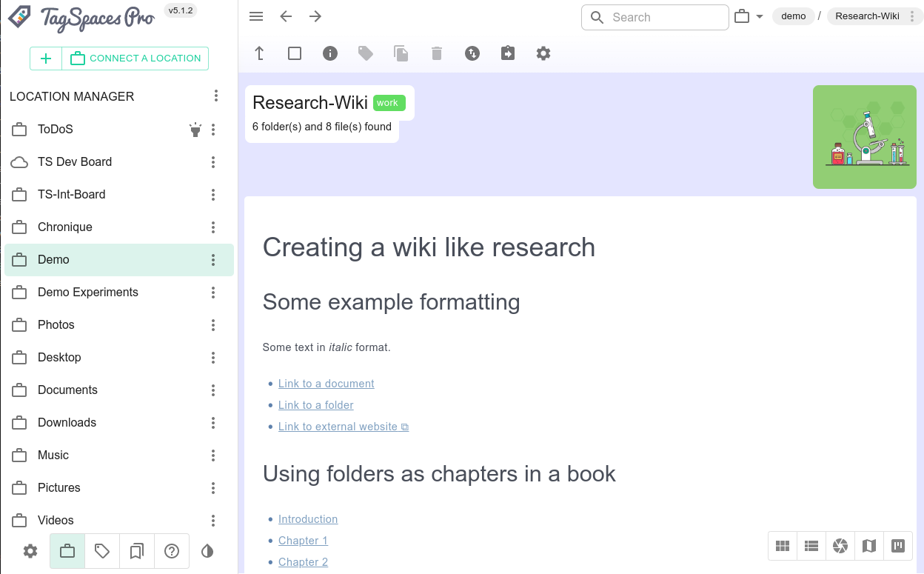Image resolution: width=924 pixels, height=574 pixels.
Task: Expand Location Manager options menu
Action: (x=216, y=96)
